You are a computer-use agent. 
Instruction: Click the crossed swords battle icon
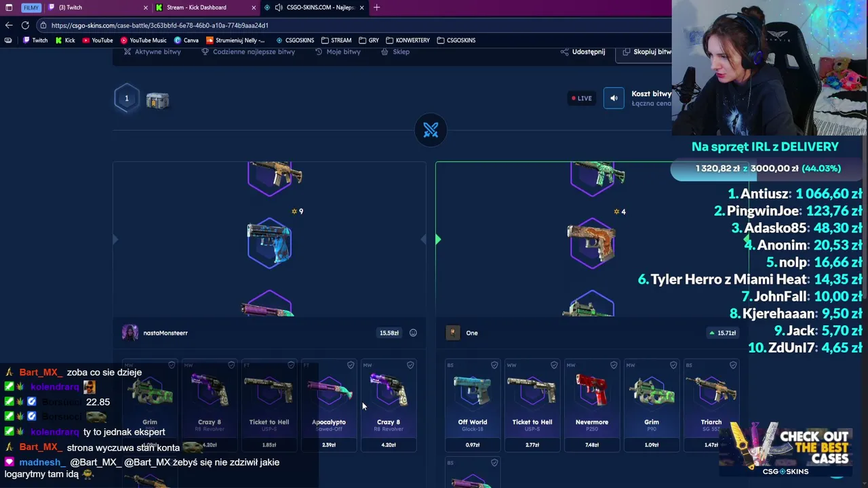click(431, 130)
